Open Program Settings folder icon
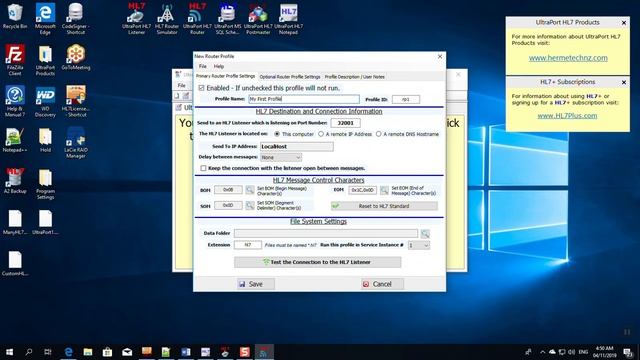 [45, 184]
